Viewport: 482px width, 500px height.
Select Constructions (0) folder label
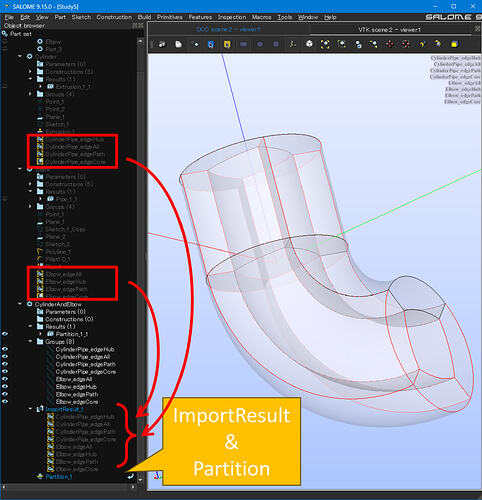coord(69,319)
